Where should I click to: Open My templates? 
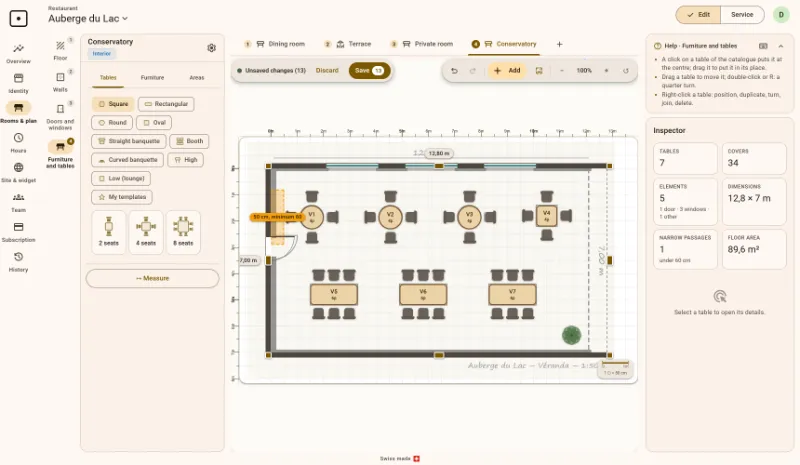(122, 197)
